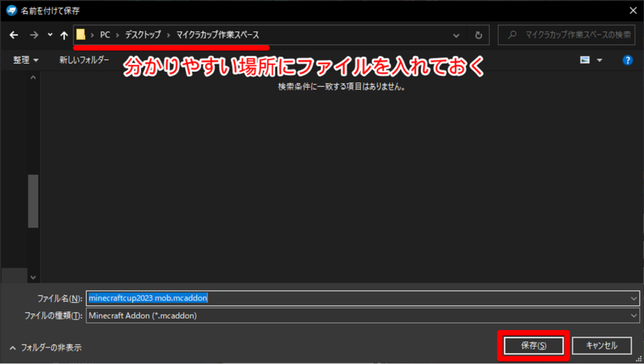Open recent locations dropdown arrow
The height and width of the screenshot is (364, 644).
click(x=50, y=35)
